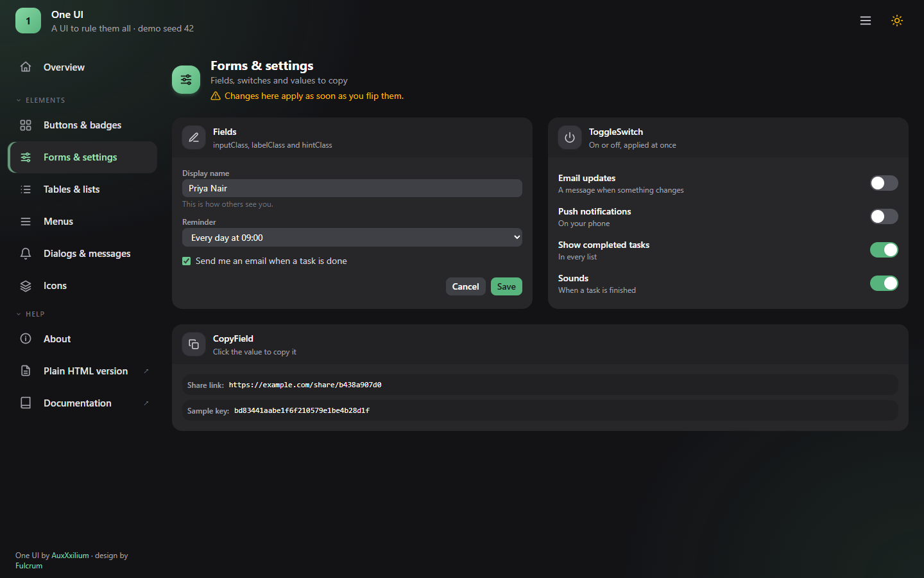The height and width of the screenshot is (578, 924).
Task: Click the CopyField copy icon
Action: pos(194,344)
